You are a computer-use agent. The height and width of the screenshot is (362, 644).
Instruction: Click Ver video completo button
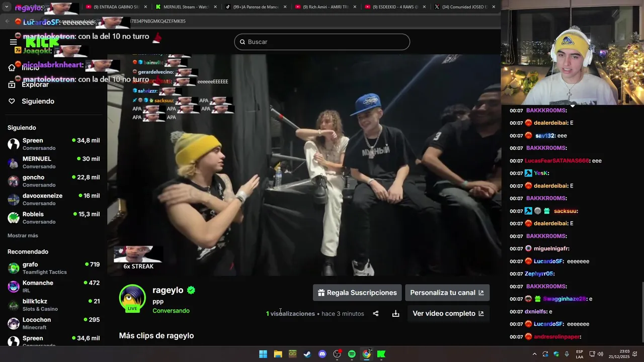click(x=448, y=313)
